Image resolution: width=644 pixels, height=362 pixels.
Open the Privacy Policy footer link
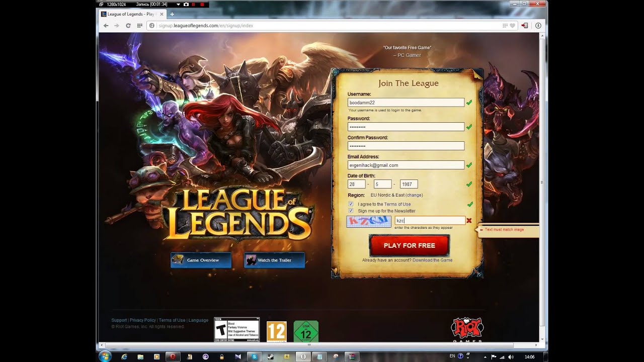143,320
